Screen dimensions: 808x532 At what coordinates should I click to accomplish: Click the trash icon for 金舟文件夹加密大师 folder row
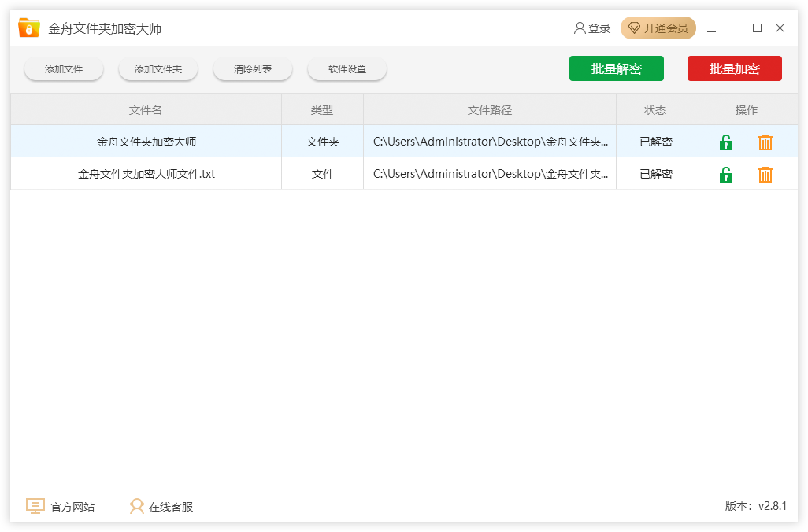765,142
